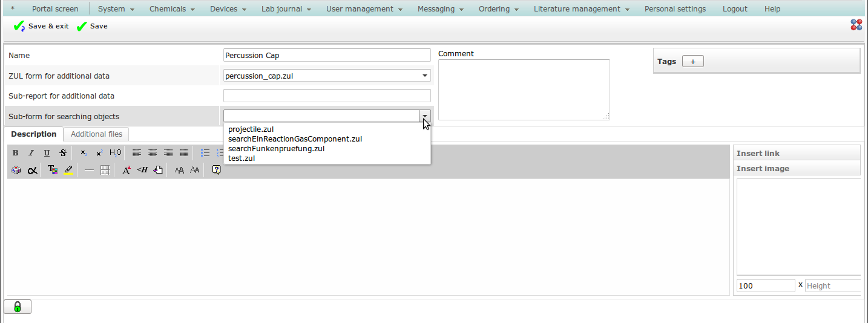Apply strikethrough formatting
Viewport: 868px width, 323px height.
63,153
